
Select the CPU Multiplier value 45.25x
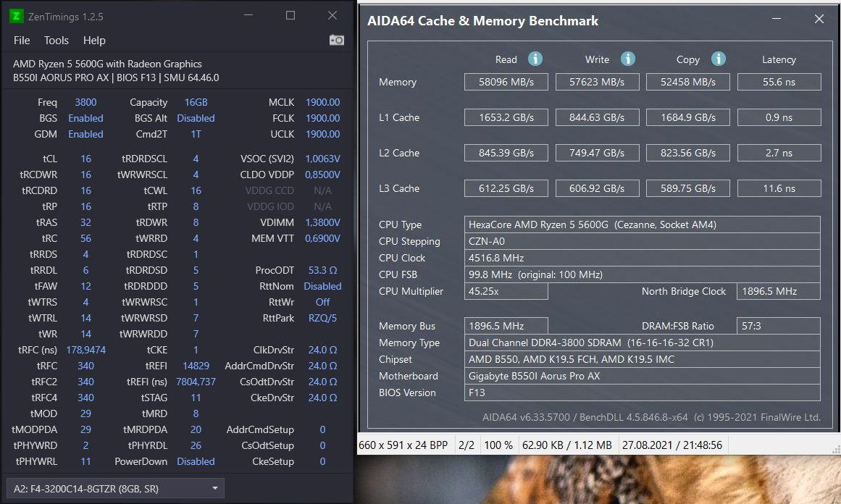506,291
